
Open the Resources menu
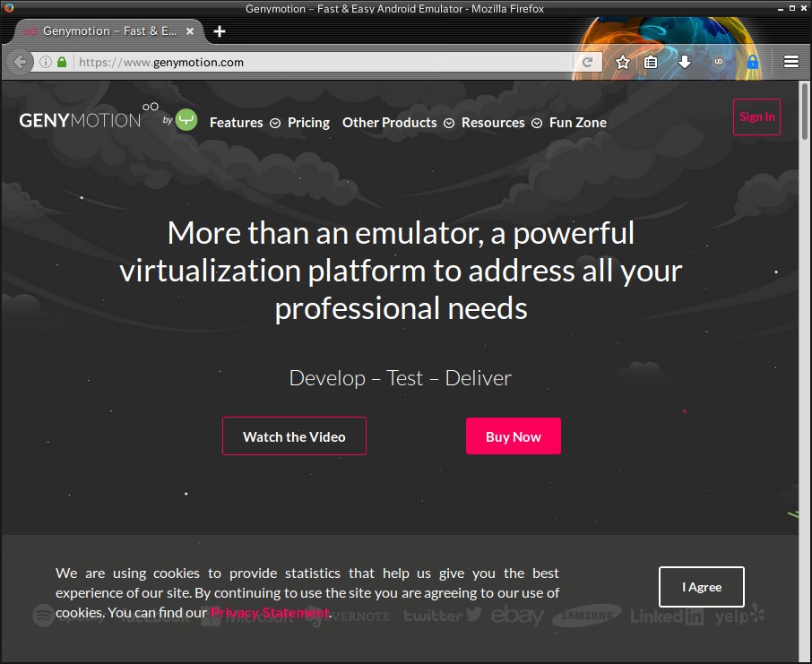pyautogui.click(x=493, y=123)
